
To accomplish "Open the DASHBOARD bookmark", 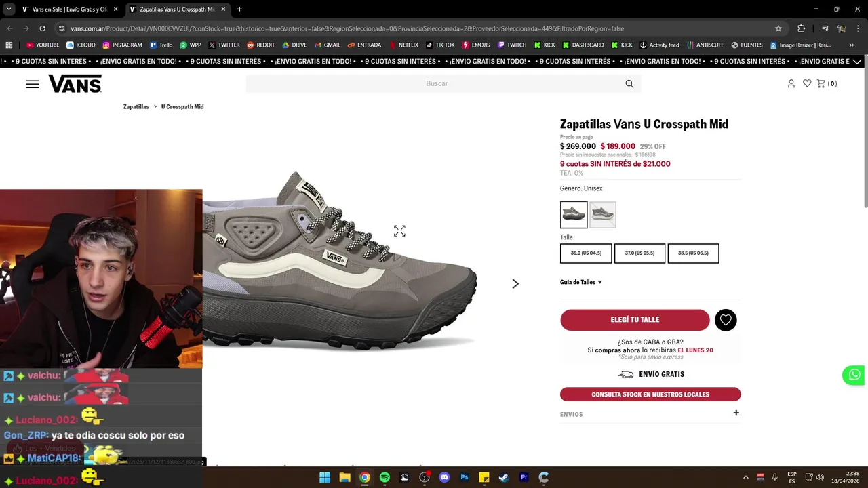I will [582, 45].
